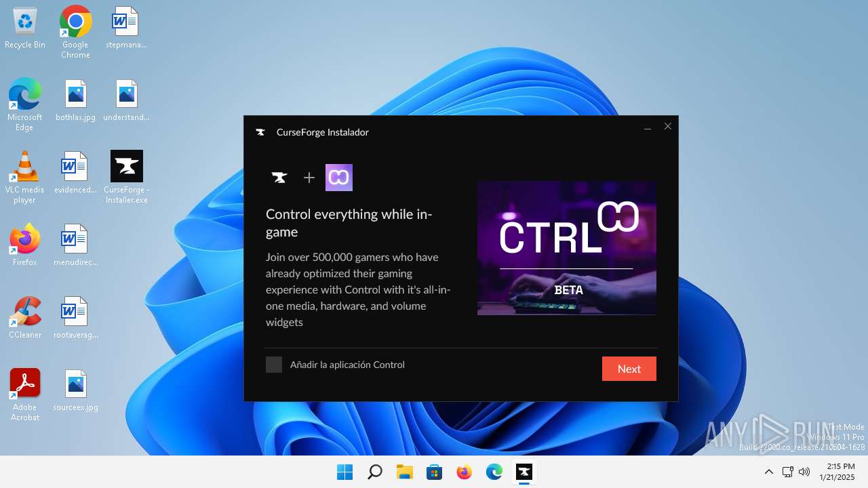Minimize the CurseForge Instalador window
The image size is (868, 488).
click(648, 127)
